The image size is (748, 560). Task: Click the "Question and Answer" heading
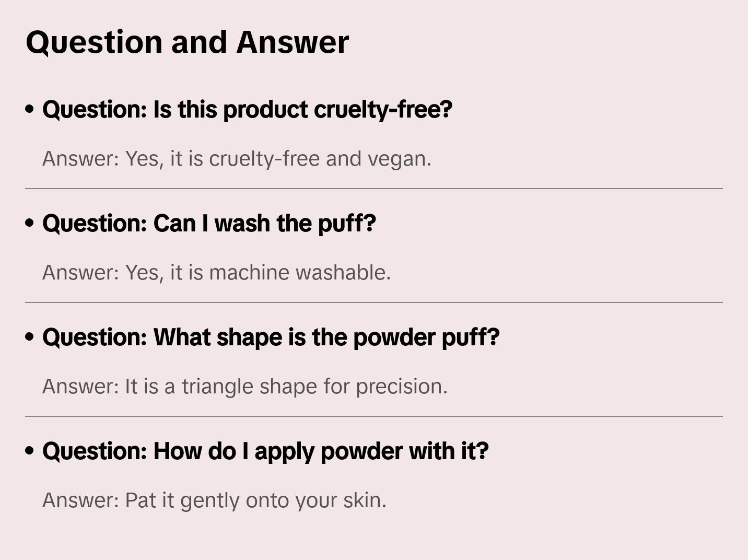tap(187, 42)
